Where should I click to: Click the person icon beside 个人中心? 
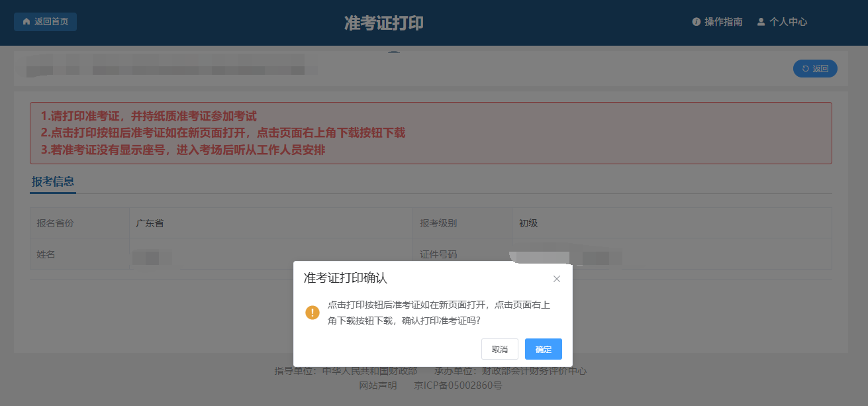(761, 22)
